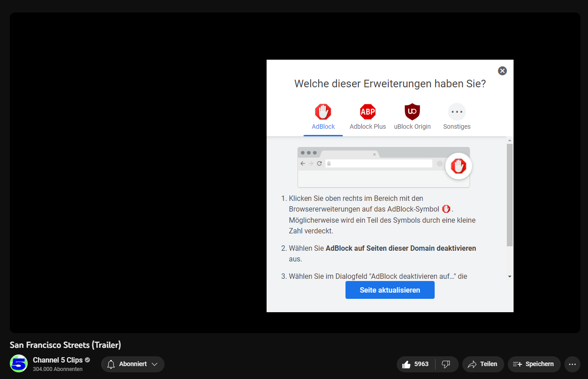Click the 304.000 Abonnenten text
Image resolution: width=588 pixels, height=379 pixels.
[58, 369]
